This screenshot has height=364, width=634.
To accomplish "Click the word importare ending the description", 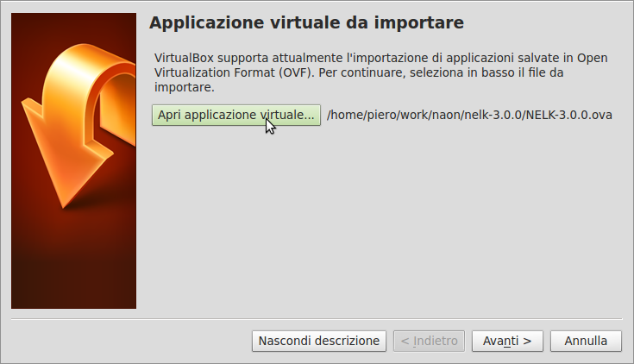I will (183, 87).
